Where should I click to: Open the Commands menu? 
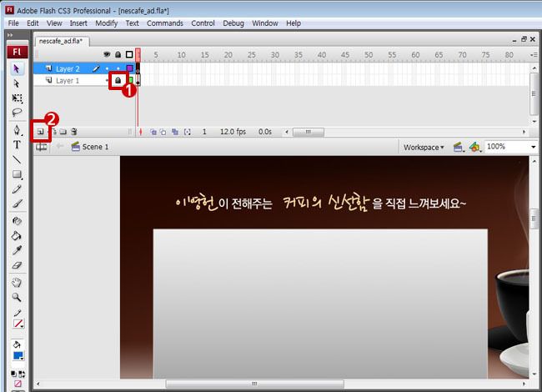tap(165, 23)
